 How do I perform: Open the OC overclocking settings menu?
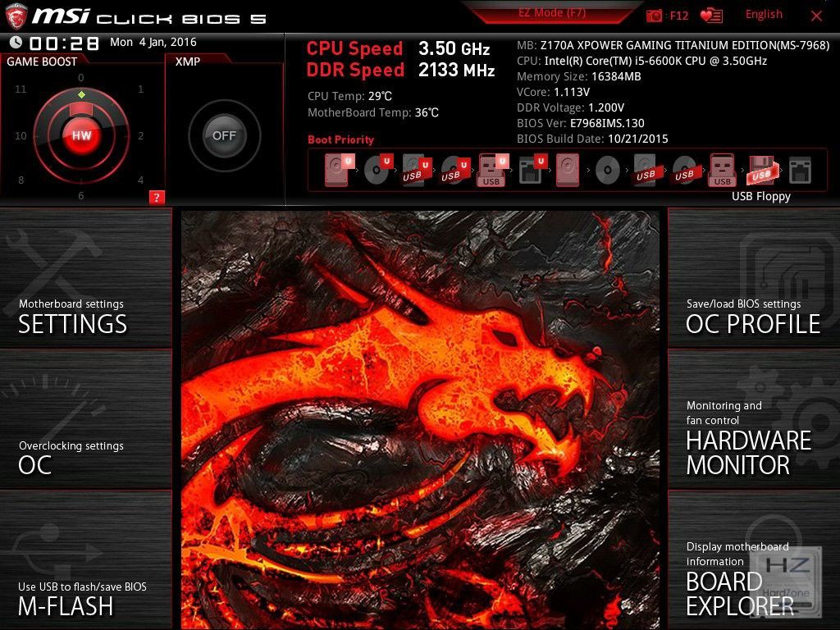click(85, 419)
